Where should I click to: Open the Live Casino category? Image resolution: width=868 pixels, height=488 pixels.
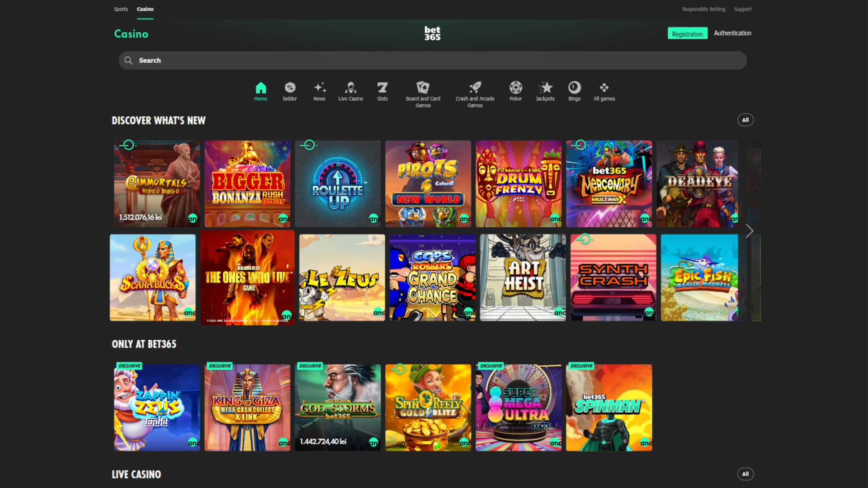pos(350,91)
